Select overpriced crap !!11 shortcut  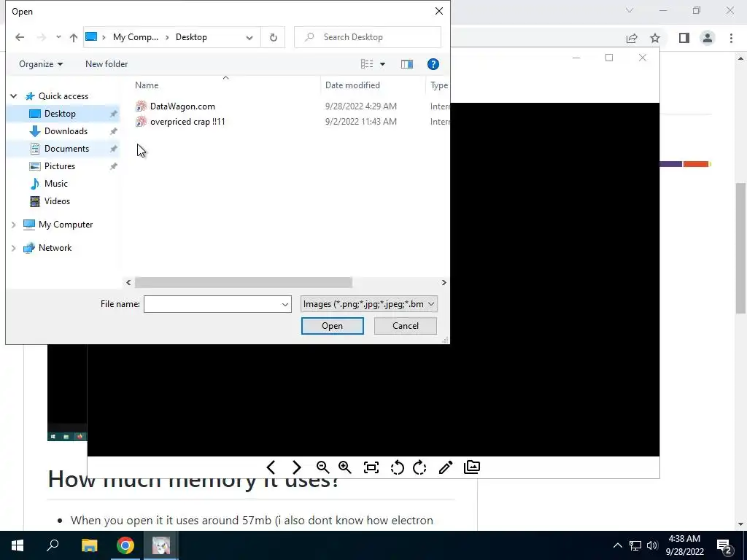(187, 122)
